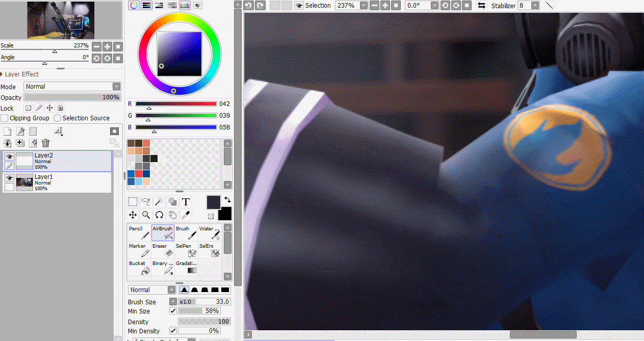Merge the layer down
The image size is (644, 341).
coord(8,143)
